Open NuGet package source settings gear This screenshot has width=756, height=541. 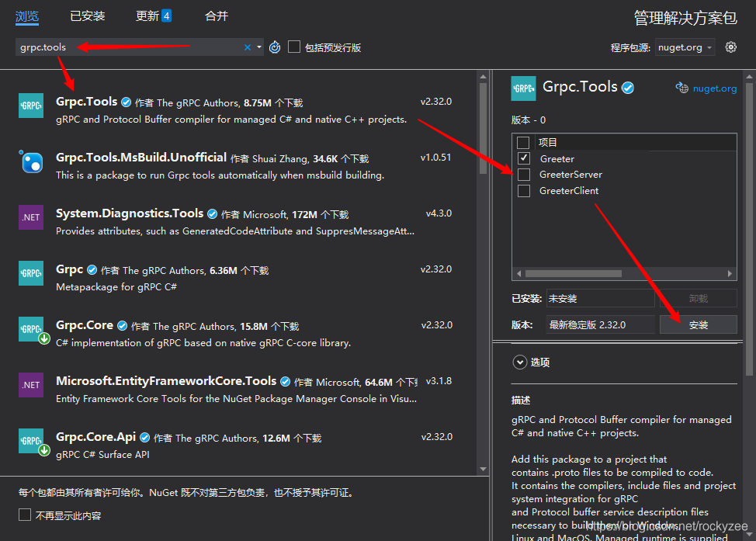(x=731, y=47)
